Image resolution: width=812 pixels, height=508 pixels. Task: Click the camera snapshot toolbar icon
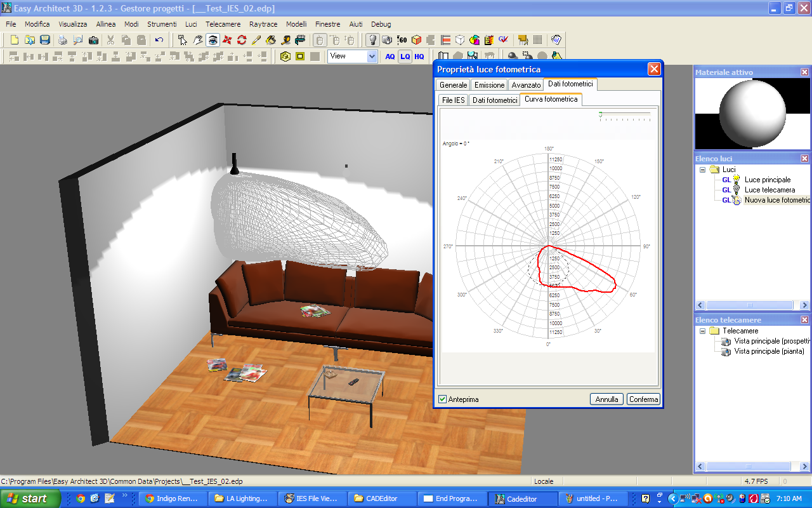click(94, 40)
